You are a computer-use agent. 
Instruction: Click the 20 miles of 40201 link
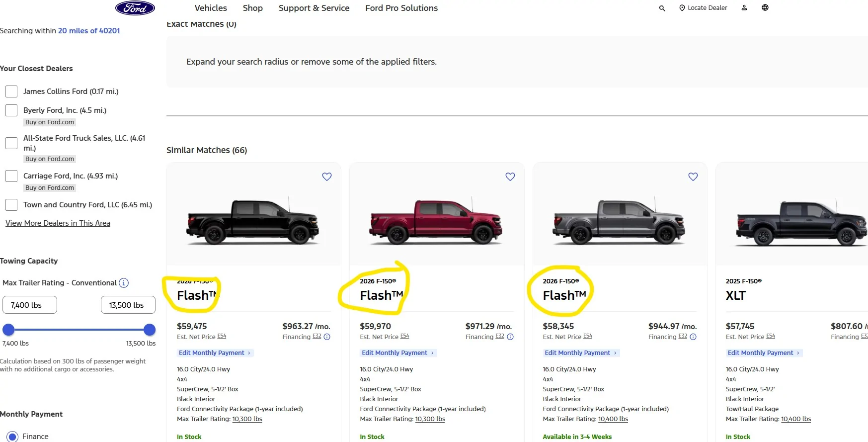(x=89, y=31)
